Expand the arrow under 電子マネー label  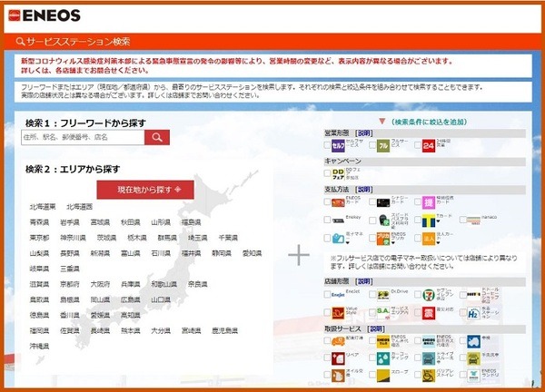coord(348,242)
